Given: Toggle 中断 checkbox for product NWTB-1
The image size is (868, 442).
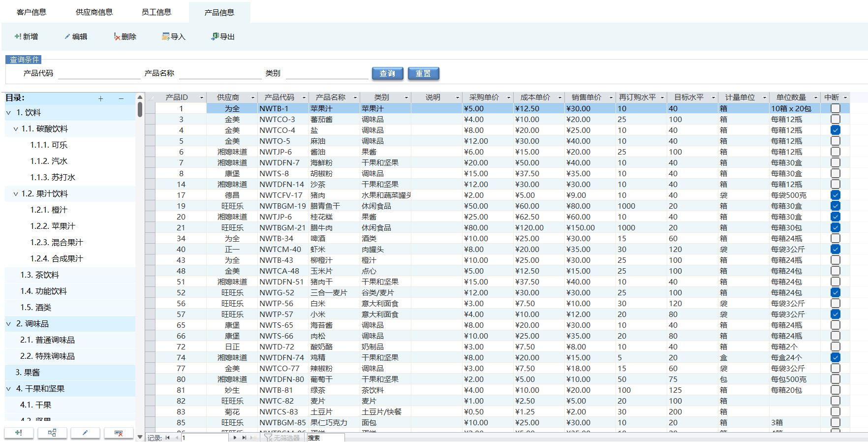Looking at the screenshot, I should tap(835, 108).
